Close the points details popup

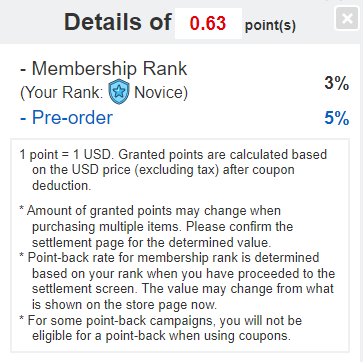[347, 19]
